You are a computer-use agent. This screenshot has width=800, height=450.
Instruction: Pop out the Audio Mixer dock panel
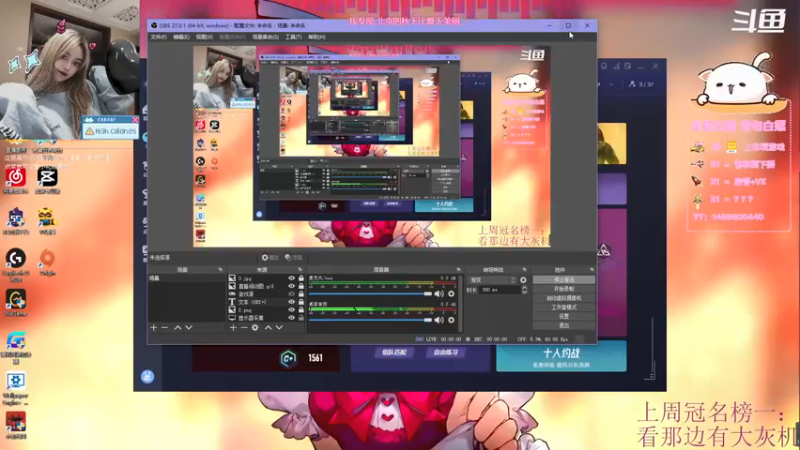[x=458, y=269]
